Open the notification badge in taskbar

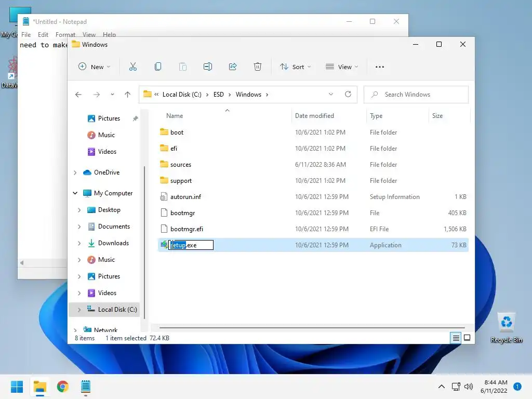tap(517, 387)
